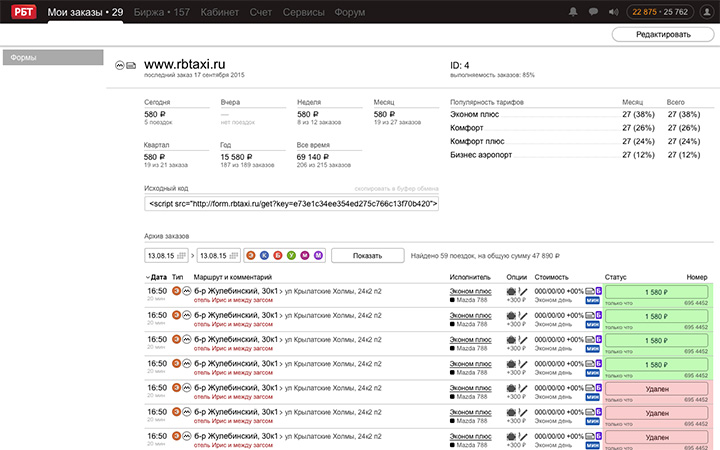The width and height of the screenshot is (720, 450).
Task: Click the Эконом плюс link in sixth order row
Action: [x=470, y=412]
